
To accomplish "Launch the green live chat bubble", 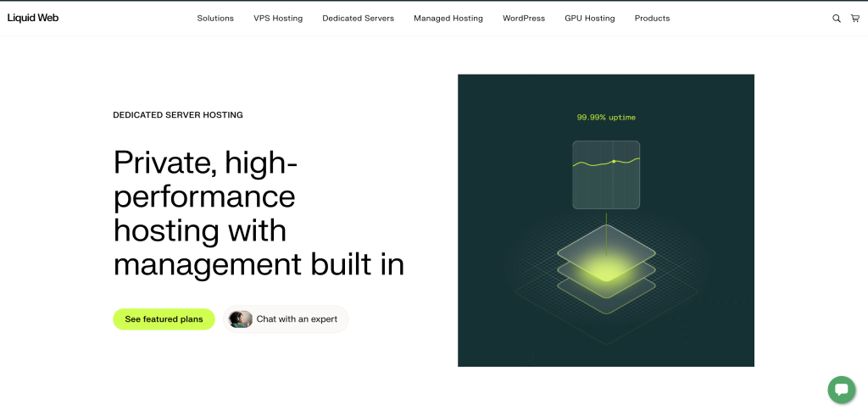I will pyautogui.click(x=841, y=390).
